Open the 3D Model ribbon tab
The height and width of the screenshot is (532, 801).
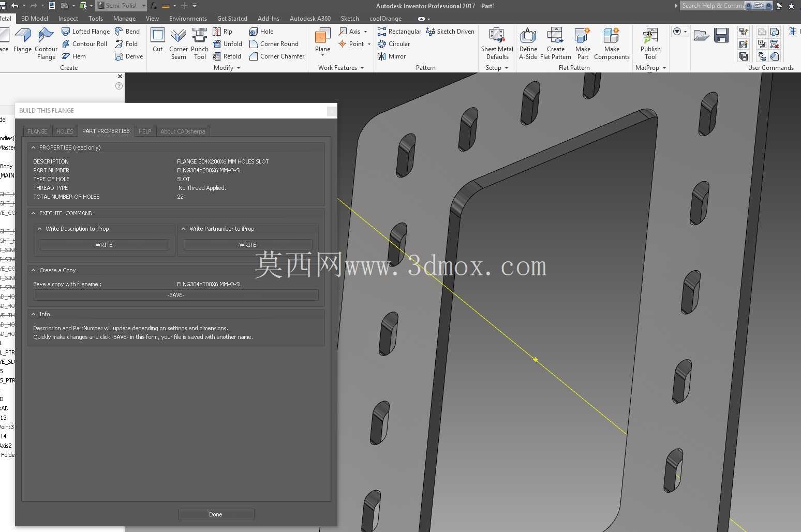35,19
